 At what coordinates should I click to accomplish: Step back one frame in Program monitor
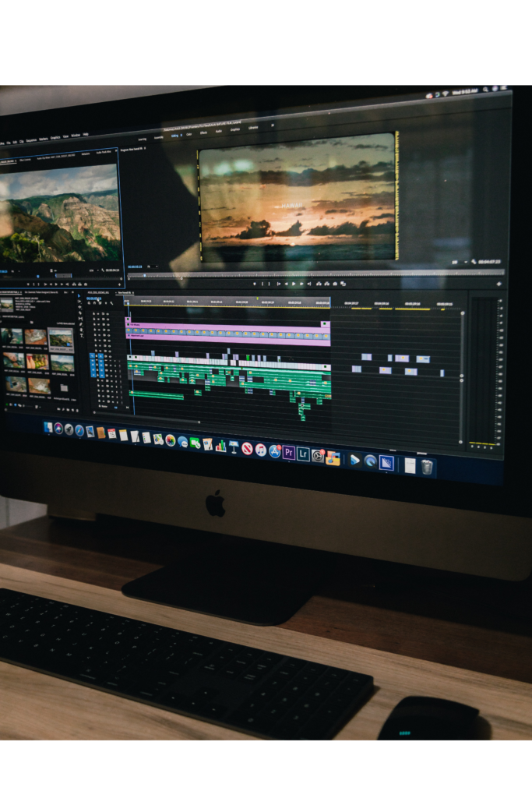tap(286, 284)
